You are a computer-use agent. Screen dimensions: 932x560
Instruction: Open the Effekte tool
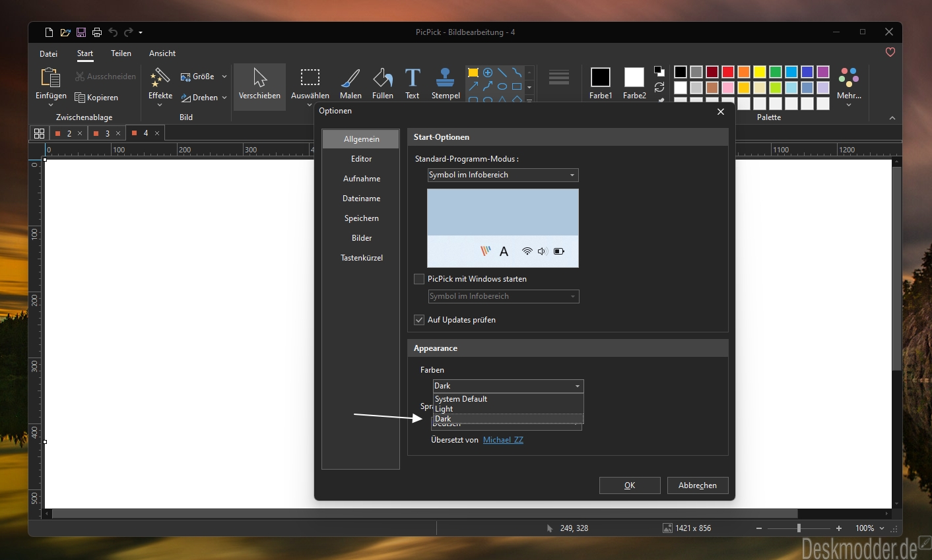[x=160, y=86]
